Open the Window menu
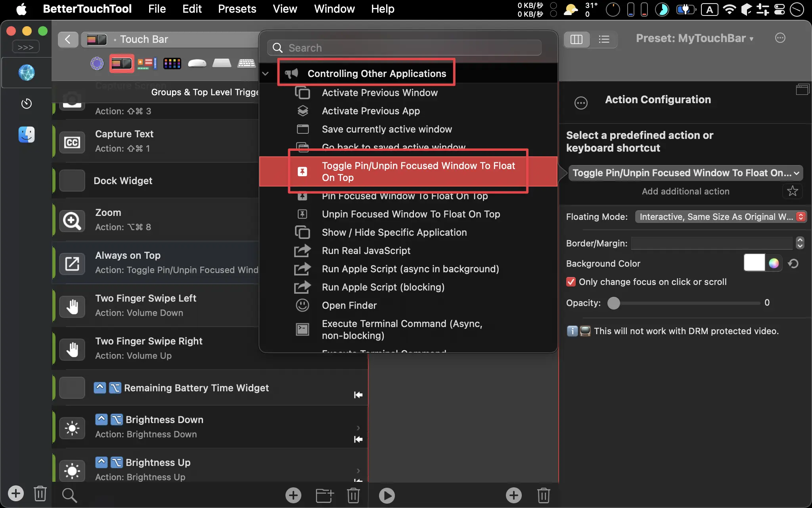 tap(334, 9)
